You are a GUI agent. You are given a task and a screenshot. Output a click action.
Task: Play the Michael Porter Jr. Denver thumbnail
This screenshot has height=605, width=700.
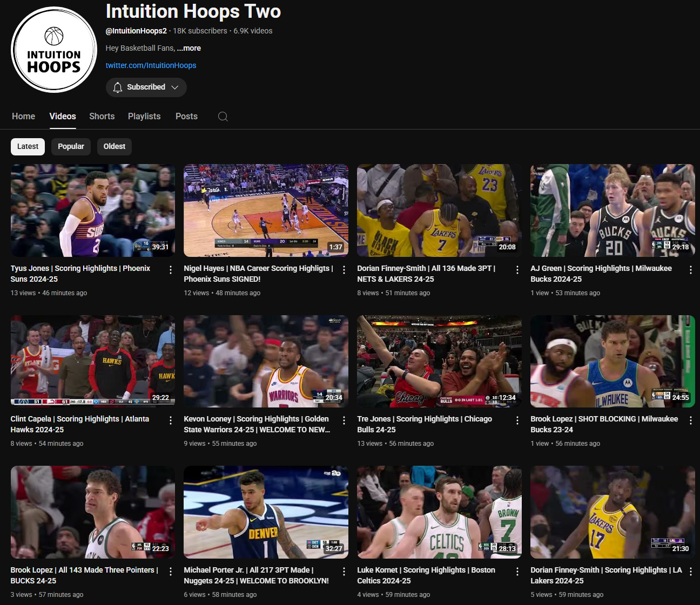[266, 512]
